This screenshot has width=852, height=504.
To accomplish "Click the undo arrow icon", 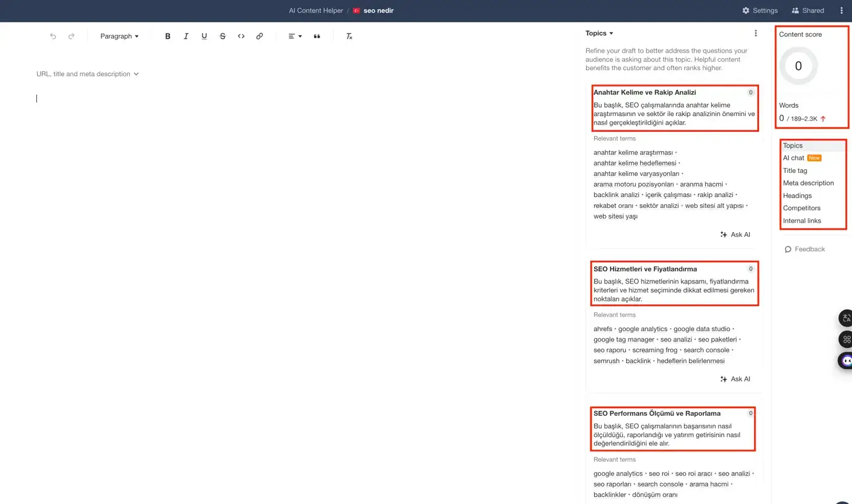I will click(53, 36).
